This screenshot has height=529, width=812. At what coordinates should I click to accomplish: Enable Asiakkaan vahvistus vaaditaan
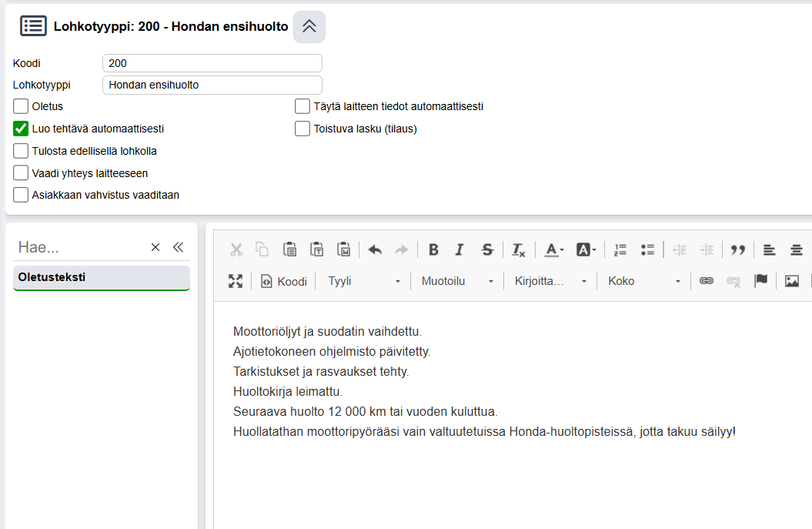(21, 195)
